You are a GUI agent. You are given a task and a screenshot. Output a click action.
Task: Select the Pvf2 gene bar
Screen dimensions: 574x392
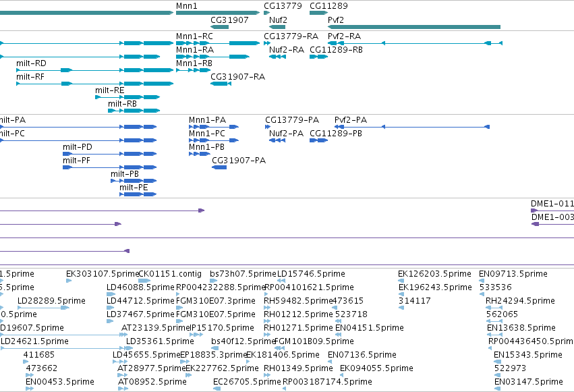(x=414, y=27)
